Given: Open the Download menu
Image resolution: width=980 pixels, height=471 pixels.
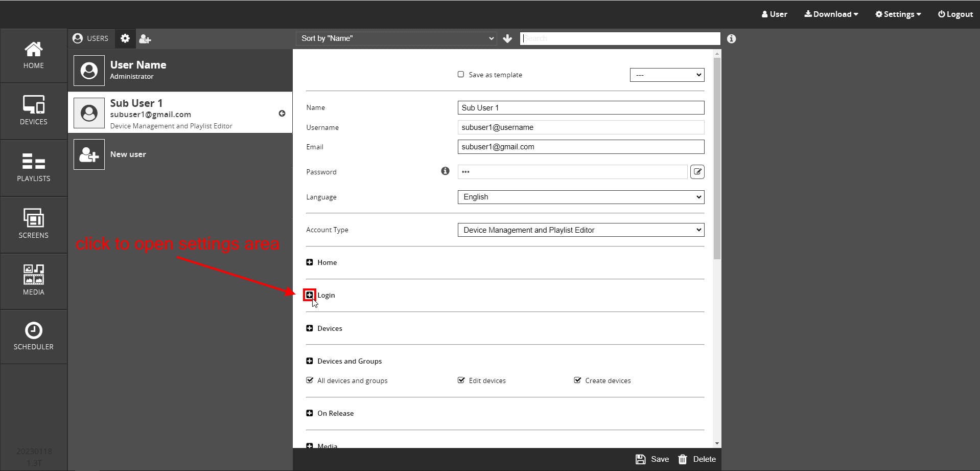Looking at the screenshot, I should pos(831,14).
